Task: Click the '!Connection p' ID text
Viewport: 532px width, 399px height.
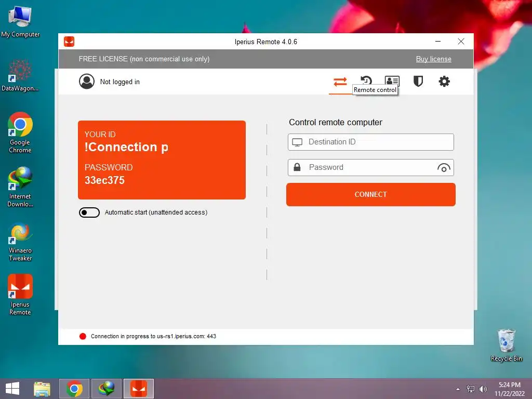Action: [126, 147]
